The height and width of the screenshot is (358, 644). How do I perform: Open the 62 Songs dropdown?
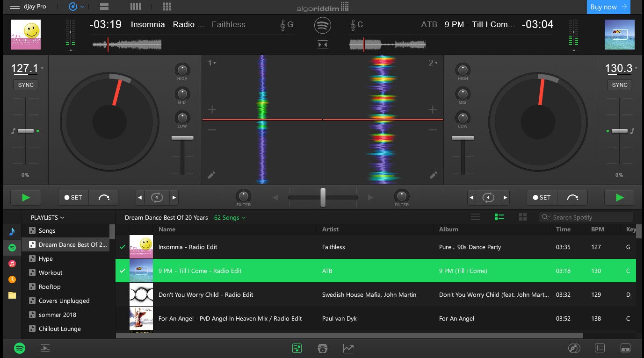click(230, 217)
